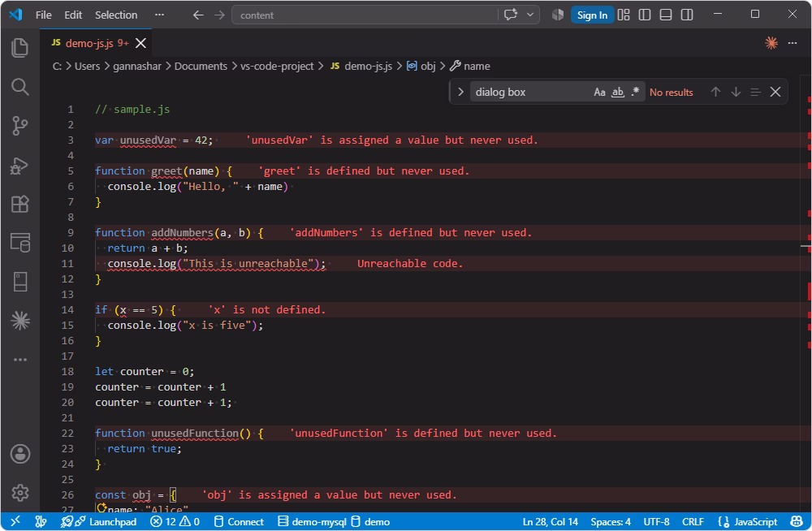
Task: Toggle Match Case in find widget
Action: tap(599, 93)
